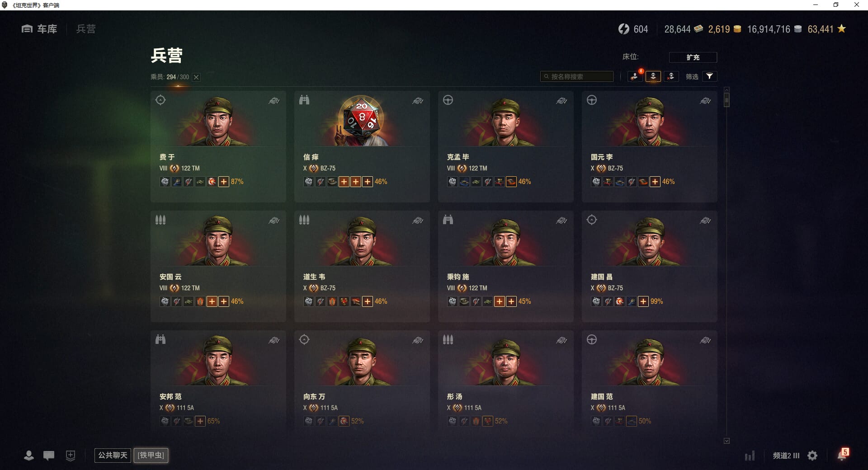Select the 兵营 breadcrumb tab

pyautogui.click(x=86, y=29)
